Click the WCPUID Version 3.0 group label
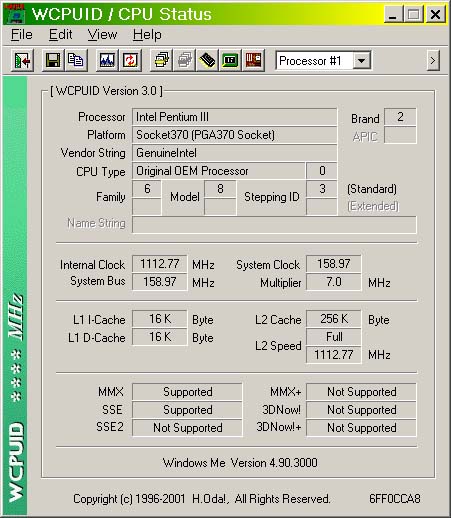 [106, 91]
